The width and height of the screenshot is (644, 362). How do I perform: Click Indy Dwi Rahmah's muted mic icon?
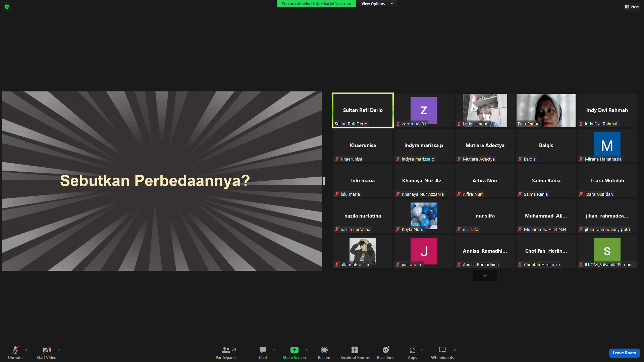581,124
